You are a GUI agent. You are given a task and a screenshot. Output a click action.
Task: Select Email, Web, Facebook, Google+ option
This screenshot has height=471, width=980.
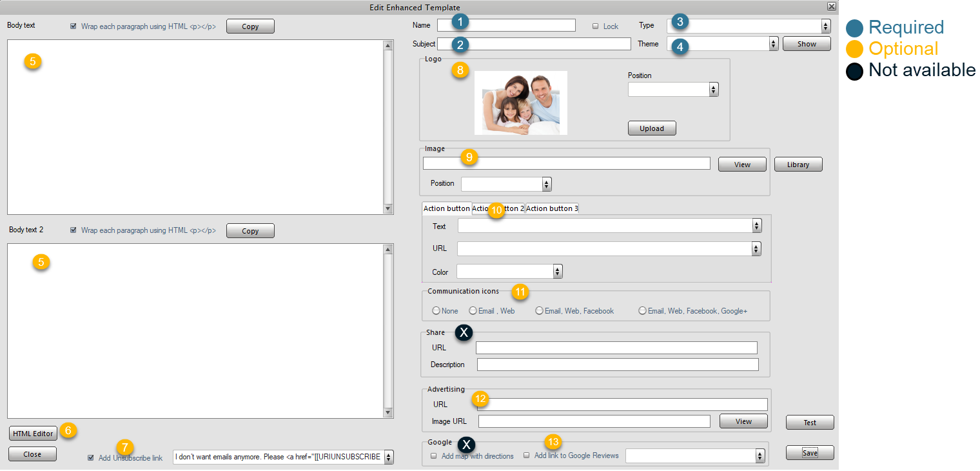[642, 310]
